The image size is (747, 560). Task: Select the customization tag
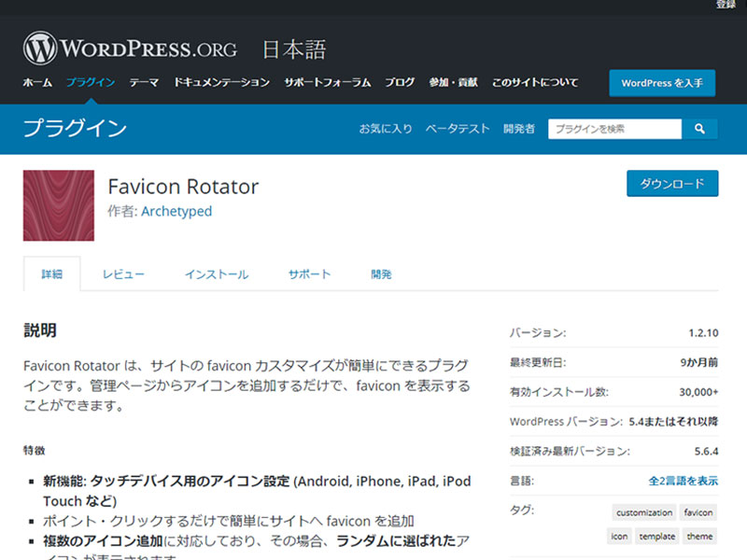tap(644, 512)
